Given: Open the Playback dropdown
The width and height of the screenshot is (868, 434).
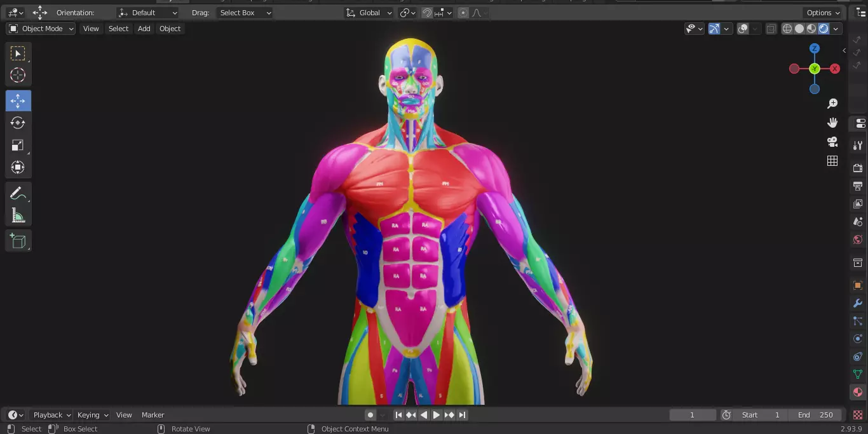Looking at the screenshot, I should click(52, 415).
